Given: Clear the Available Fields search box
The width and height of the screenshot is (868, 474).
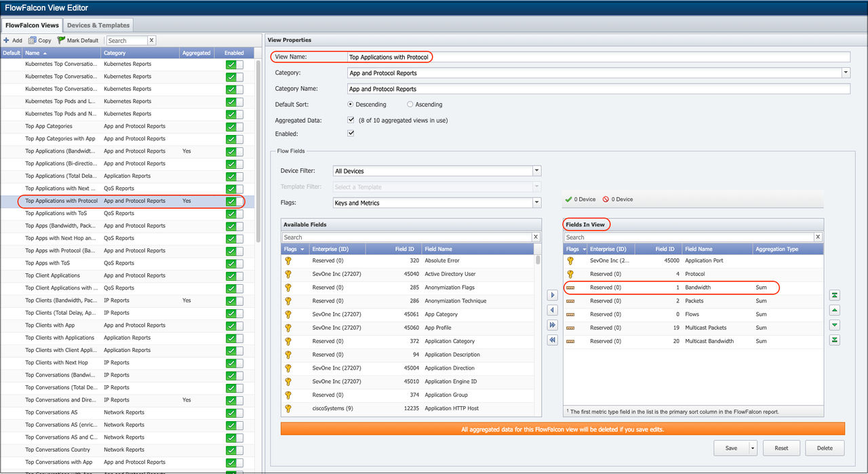Looking at the screenshot, I should point(536,237).
